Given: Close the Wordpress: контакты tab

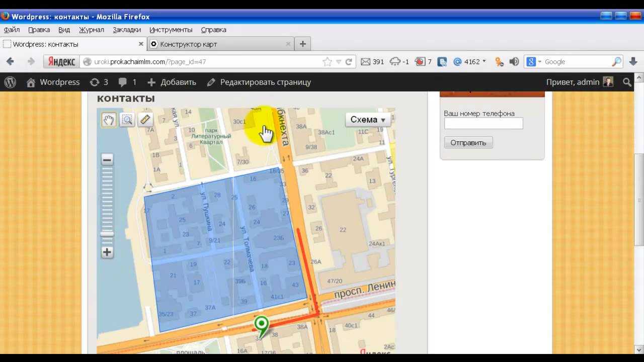Looking at the screenshot, I should click(140, 44).
